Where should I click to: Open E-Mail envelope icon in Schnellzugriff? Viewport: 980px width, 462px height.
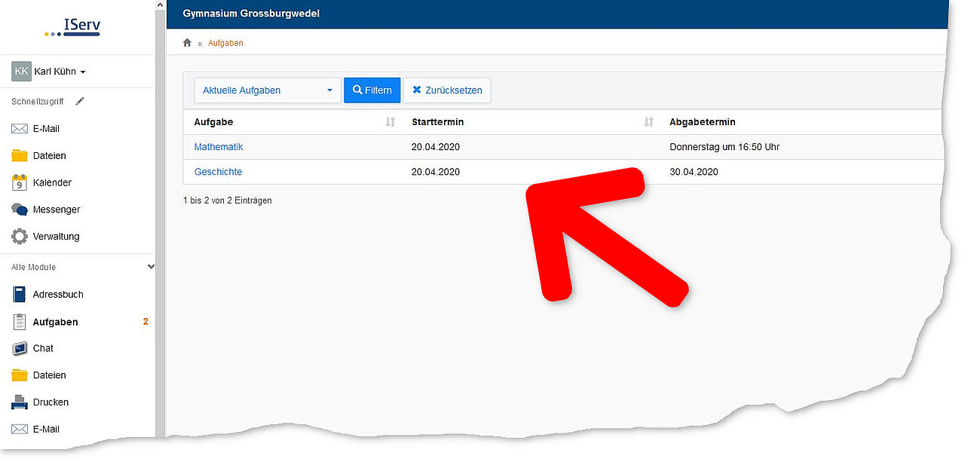(20, 129)
